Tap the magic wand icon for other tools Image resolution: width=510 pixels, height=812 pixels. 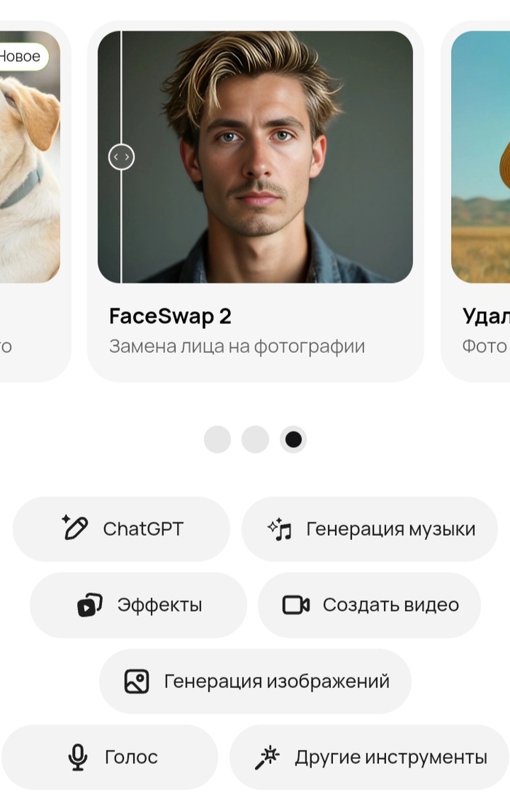click(267, 757)
